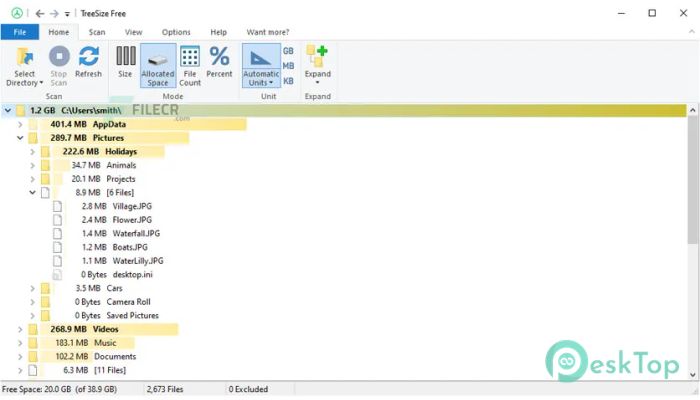700x400 pixels.
Task: Collapse the Pictures folder
Action: pos(20,138)
